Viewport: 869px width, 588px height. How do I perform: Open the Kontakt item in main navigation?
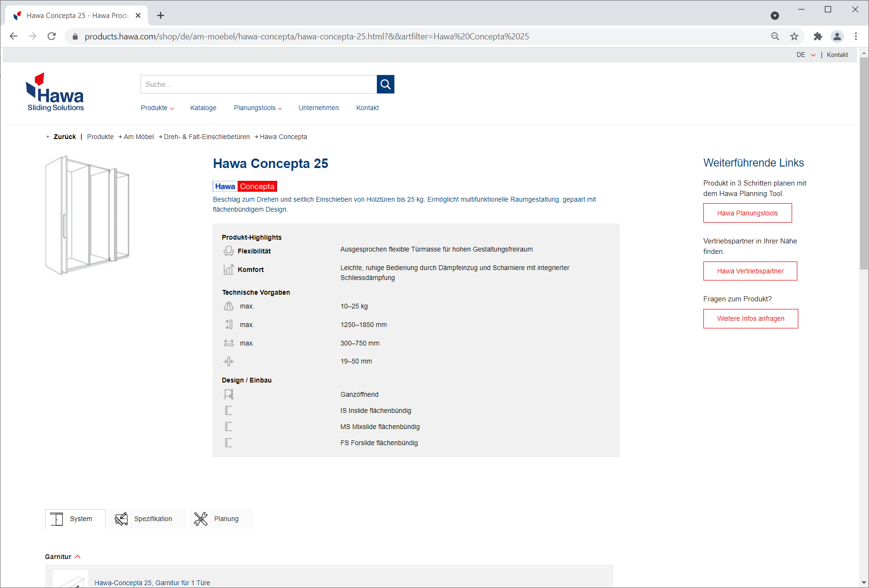point(367,108)
